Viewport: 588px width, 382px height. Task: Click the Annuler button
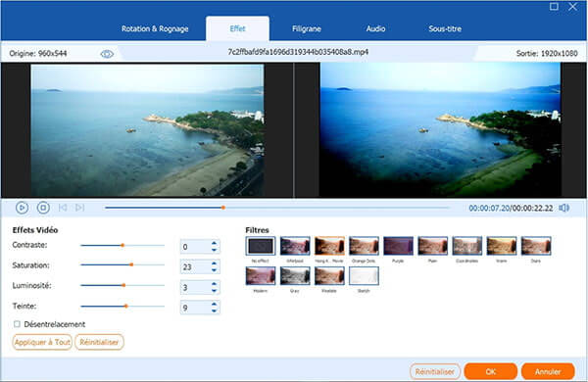[548, 371]
